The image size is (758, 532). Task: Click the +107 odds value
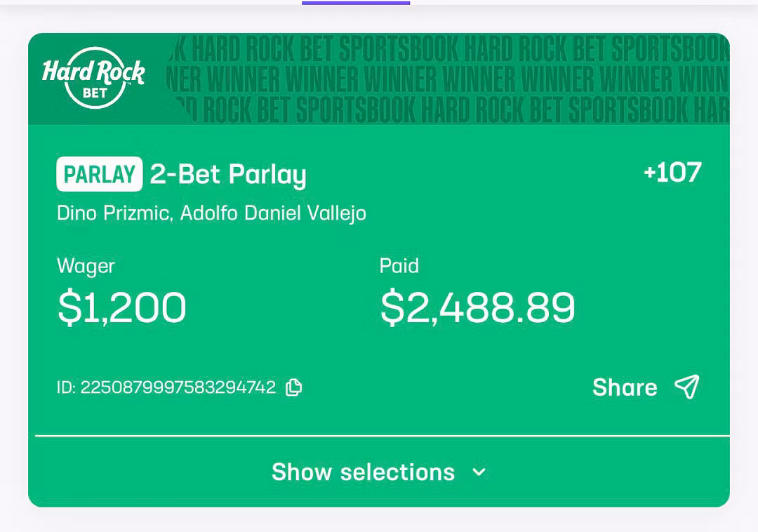click(x=672, y=172)
